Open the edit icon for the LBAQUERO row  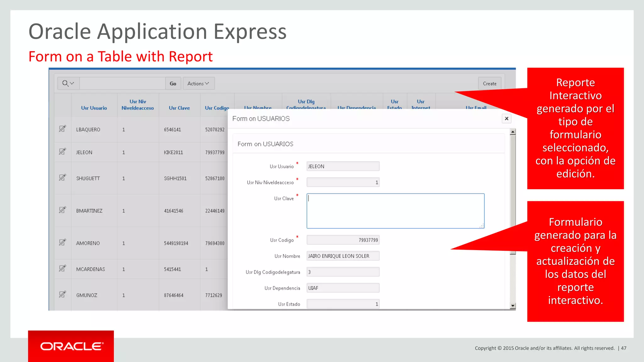coord(62,129)
